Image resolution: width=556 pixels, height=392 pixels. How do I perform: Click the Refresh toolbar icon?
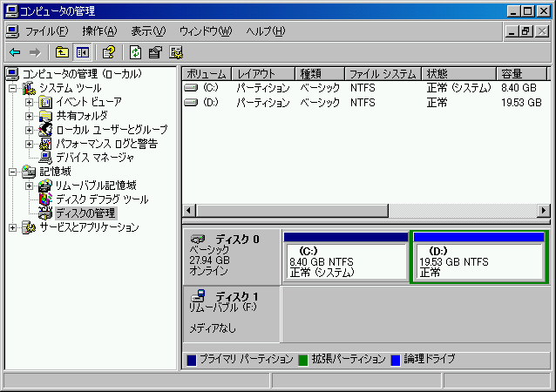point(135,53)
